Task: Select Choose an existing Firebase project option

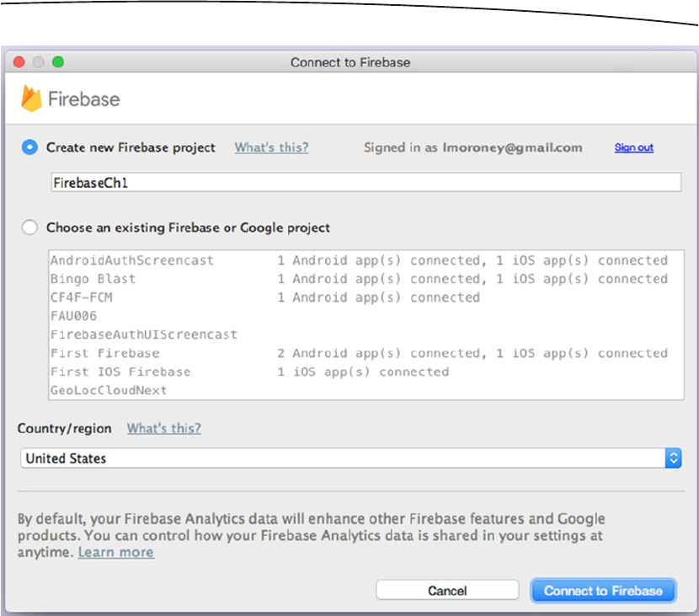Action: (30, 228)
